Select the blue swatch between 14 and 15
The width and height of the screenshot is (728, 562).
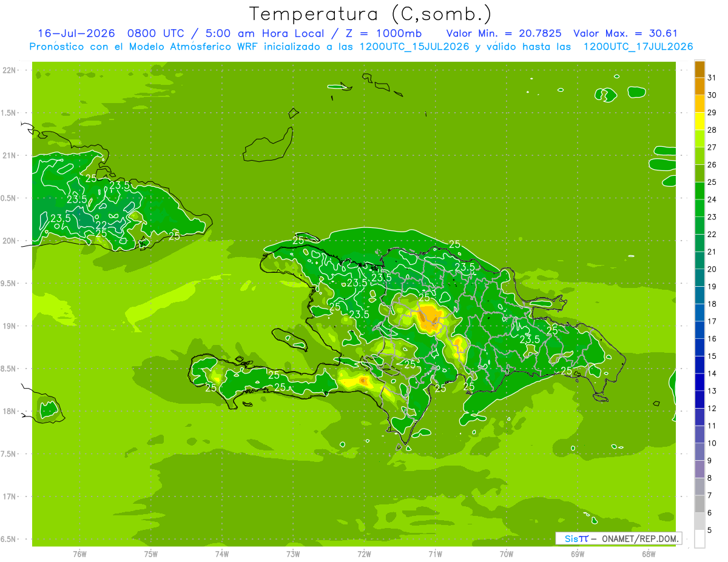(x=699, y=364)
